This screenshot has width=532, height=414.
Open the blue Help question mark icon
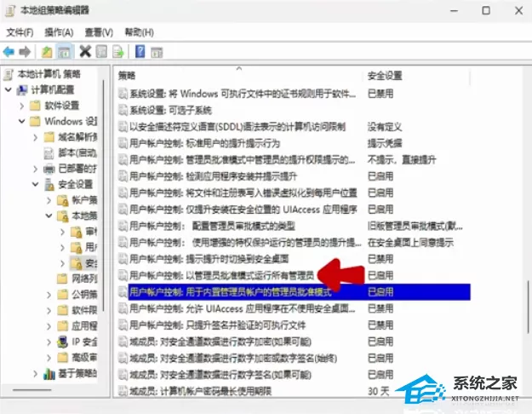coord(140,52)
